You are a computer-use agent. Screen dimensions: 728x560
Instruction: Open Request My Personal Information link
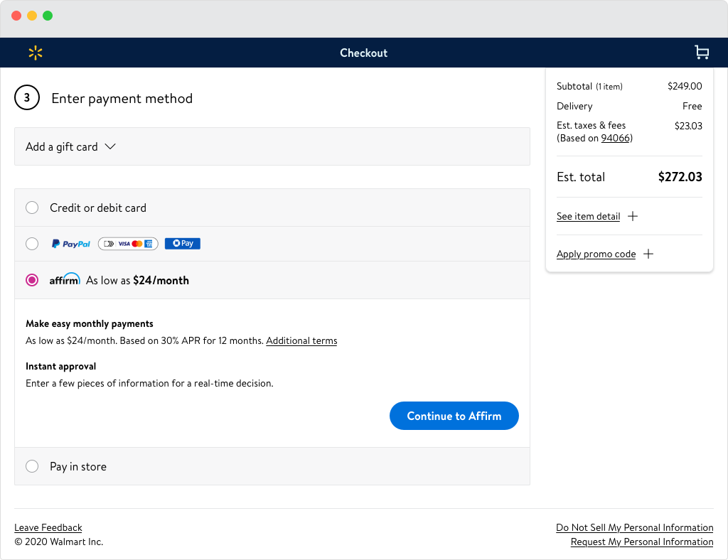tap(641, 542)
